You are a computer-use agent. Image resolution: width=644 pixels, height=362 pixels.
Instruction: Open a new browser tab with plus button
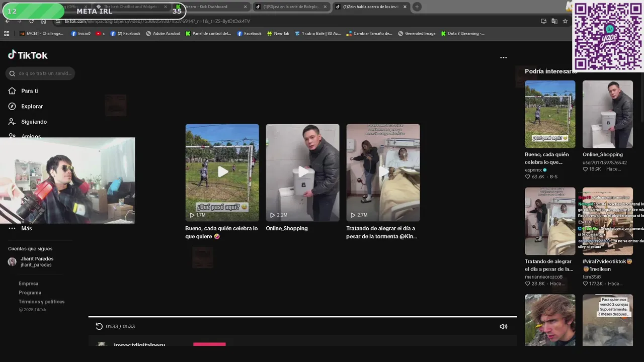point(417,7)
